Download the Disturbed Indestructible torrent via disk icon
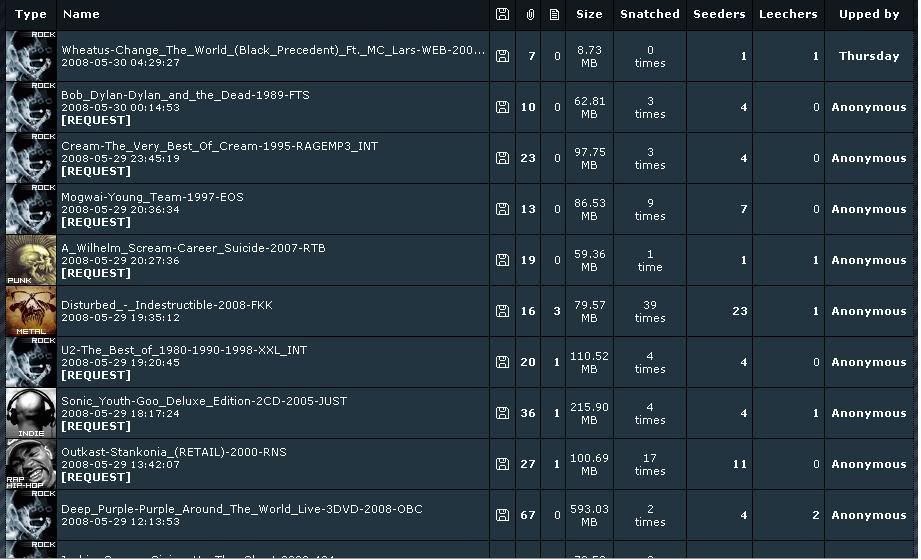 tap(502, 311)
